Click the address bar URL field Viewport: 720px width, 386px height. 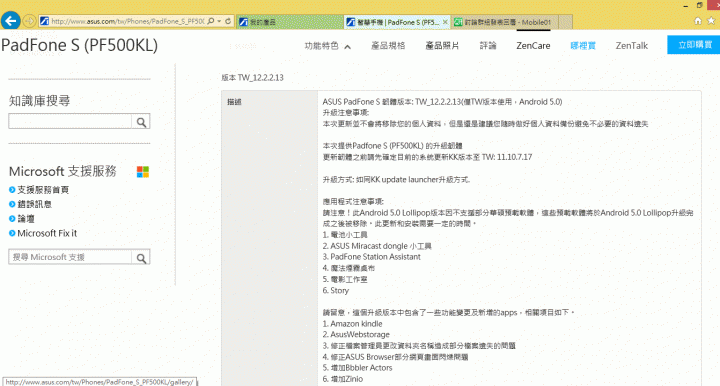click(128, 21)
